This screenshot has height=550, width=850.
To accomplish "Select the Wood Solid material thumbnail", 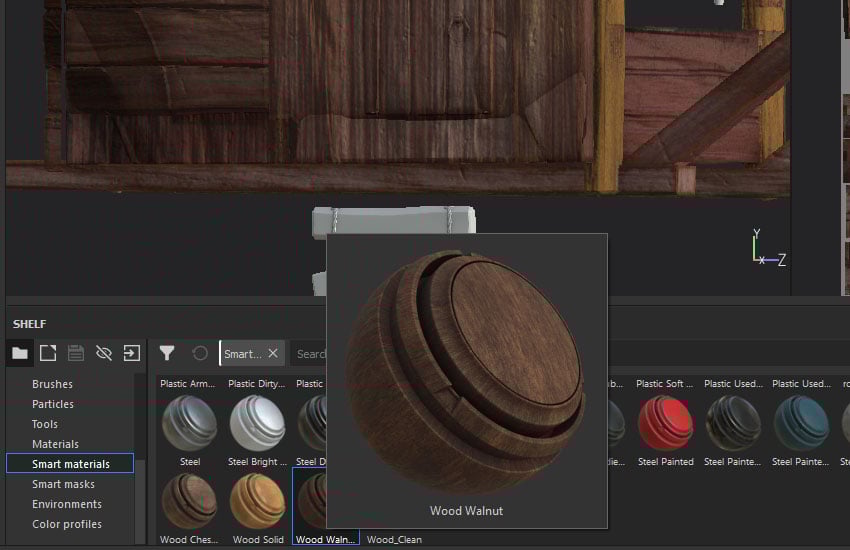I will (257, 501).
